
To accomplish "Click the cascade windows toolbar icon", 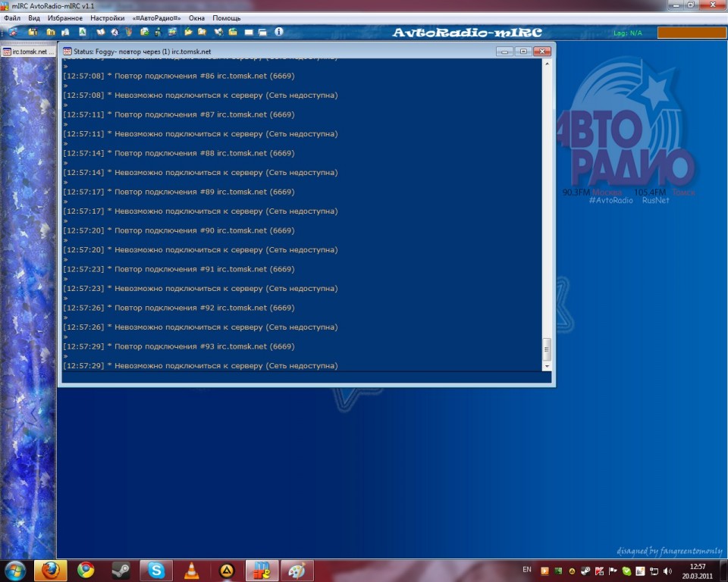I will 262,33.
